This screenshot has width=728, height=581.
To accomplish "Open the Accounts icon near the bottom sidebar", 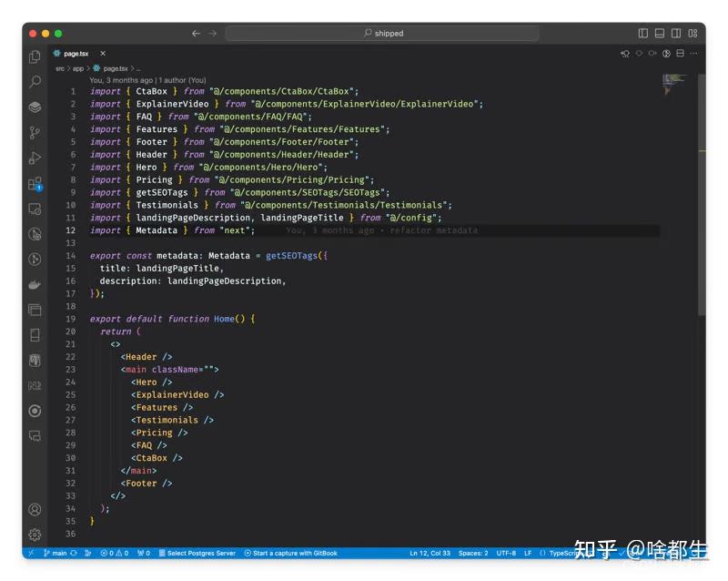I will pyautogui.click(x=35, y=509).
